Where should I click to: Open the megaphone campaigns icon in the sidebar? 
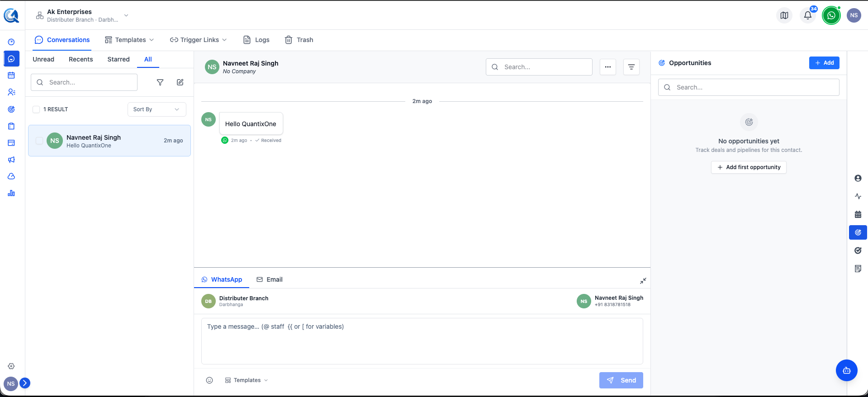[x=11, y=160]
